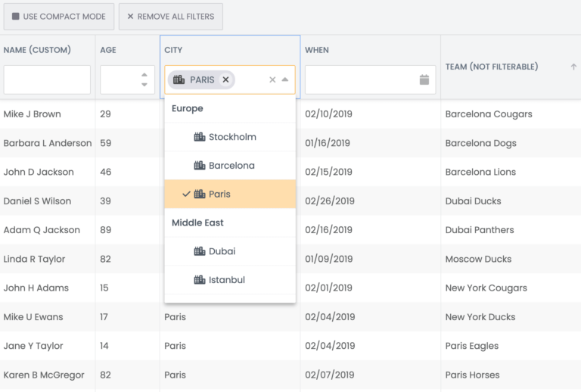Screen dimensions: 581x392
Task: Select Stockholm in the city dropdown list
Action: tap(230, 137)
